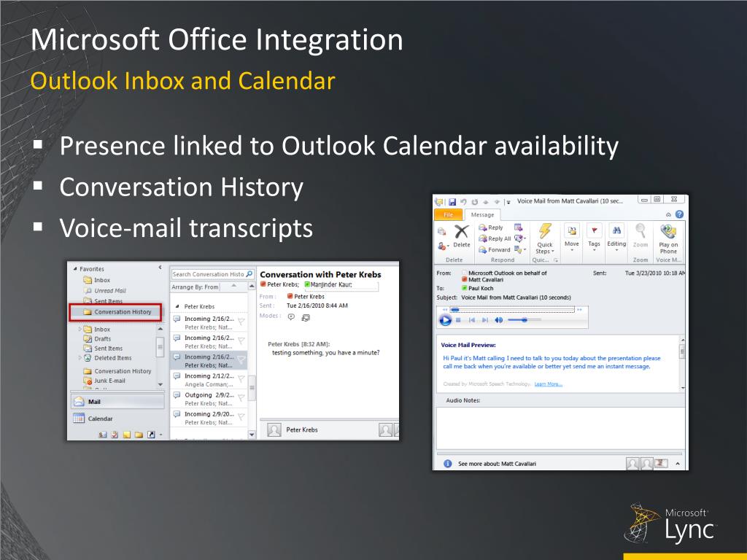Image resolution: width=747 pixels, height=560 pixels.
Task: Click the Delete message button
Action: coord(461,236)
